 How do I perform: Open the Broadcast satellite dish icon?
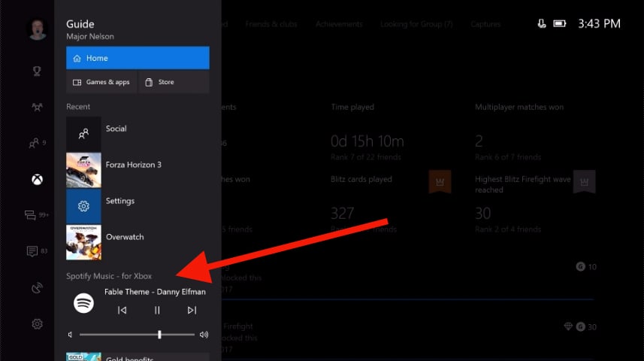point(36,287)
